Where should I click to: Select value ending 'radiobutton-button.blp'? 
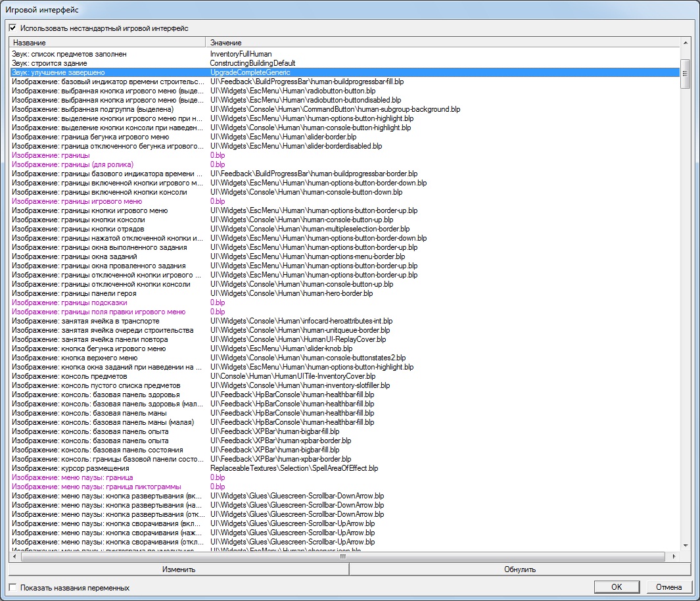[293, 91]
